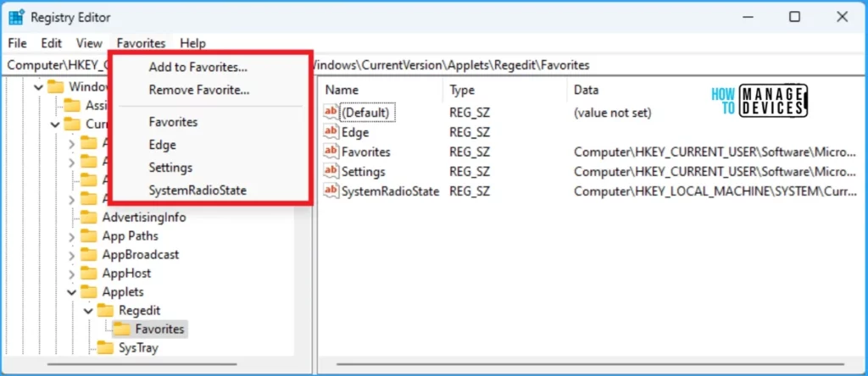Click the tree pane horizontal scrollbar
Screen dimensions: 868x376
142,364
